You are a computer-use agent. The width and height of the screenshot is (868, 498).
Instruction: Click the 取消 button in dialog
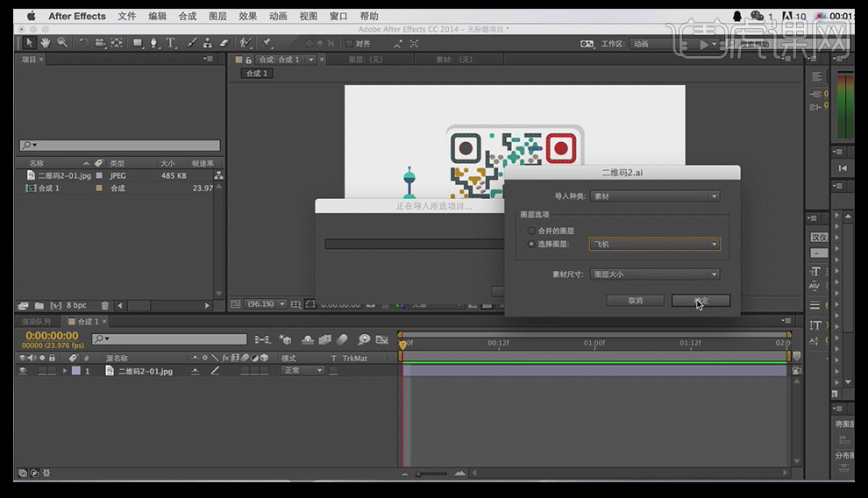[x=635, y=300]
